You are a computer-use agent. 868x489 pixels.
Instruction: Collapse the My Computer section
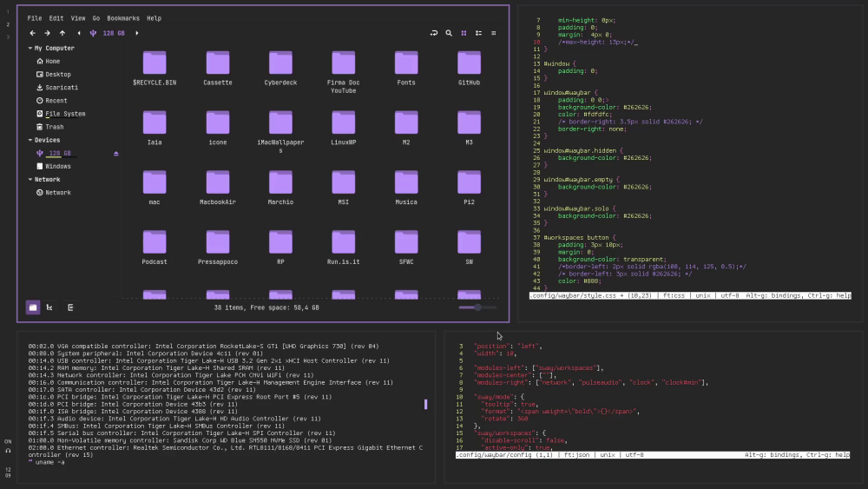30,48
